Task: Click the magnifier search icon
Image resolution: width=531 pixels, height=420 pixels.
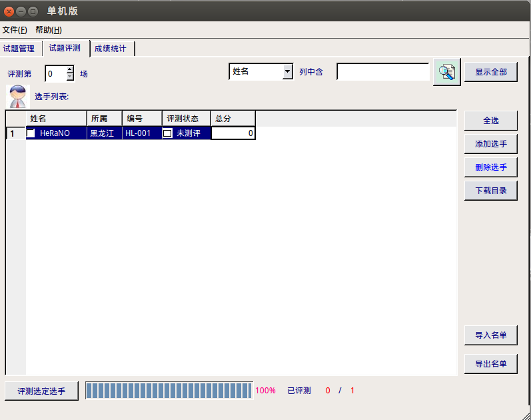Action: coord(447,72)
